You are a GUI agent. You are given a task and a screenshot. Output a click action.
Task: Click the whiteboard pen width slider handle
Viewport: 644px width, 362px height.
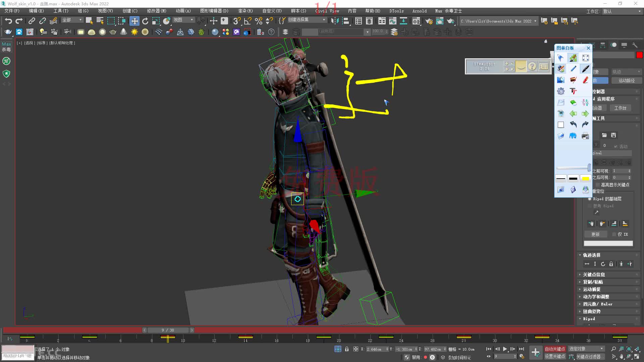pos(589,168)
